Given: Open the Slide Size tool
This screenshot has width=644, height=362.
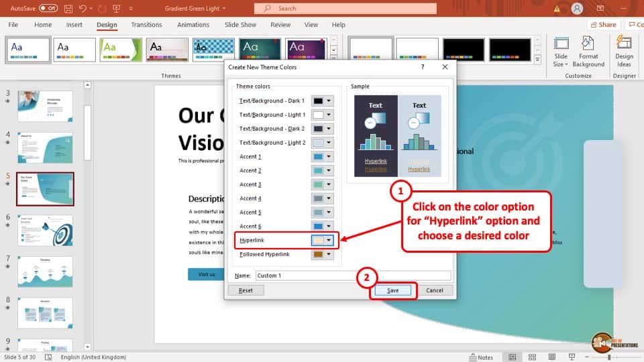Looking at the screenshot, I should tap(561, 52).
